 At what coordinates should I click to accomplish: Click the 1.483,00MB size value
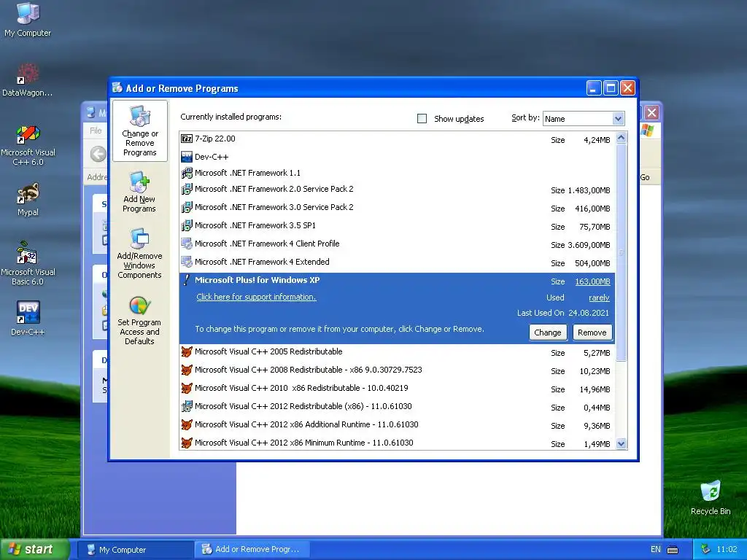(589, 190)
